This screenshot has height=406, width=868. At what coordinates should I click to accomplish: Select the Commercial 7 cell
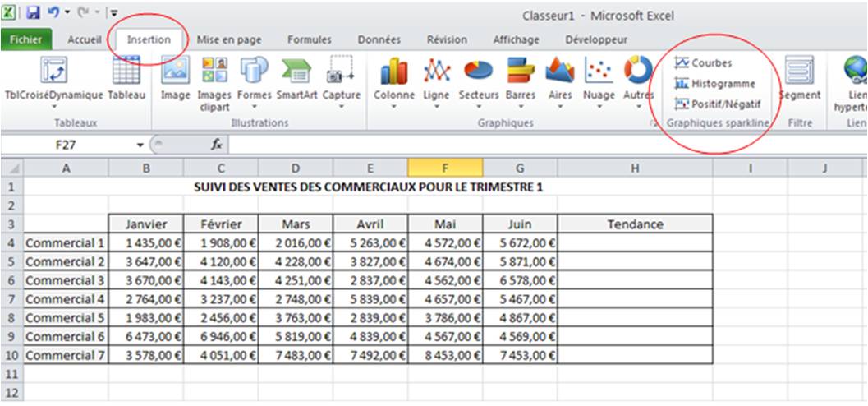point(66,354)
